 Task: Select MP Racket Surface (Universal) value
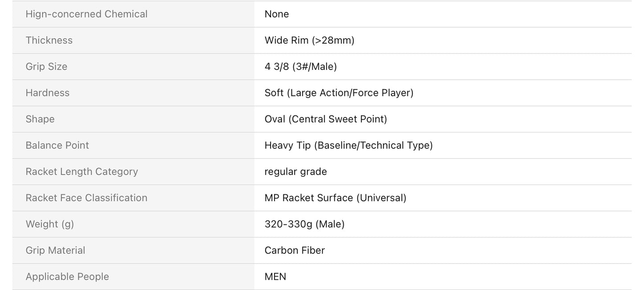click(335, 198)
